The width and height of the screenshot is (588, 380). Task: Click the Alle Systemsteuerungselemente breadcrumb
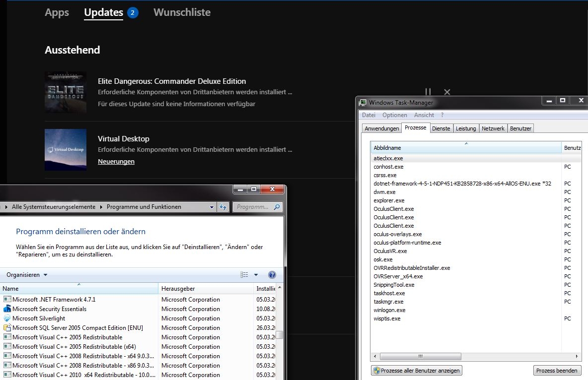(x=54, y=207)
